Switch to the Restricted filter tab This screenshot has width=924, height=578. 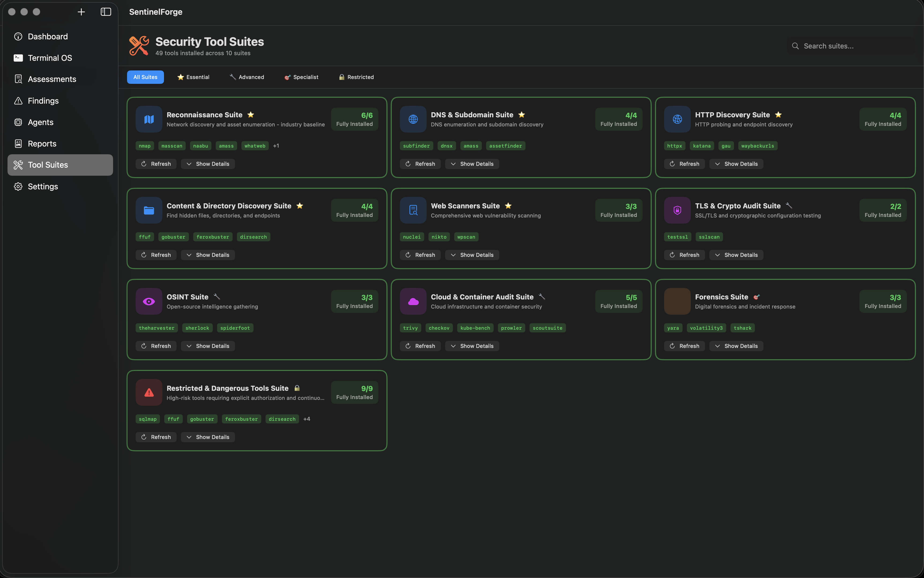356,77
